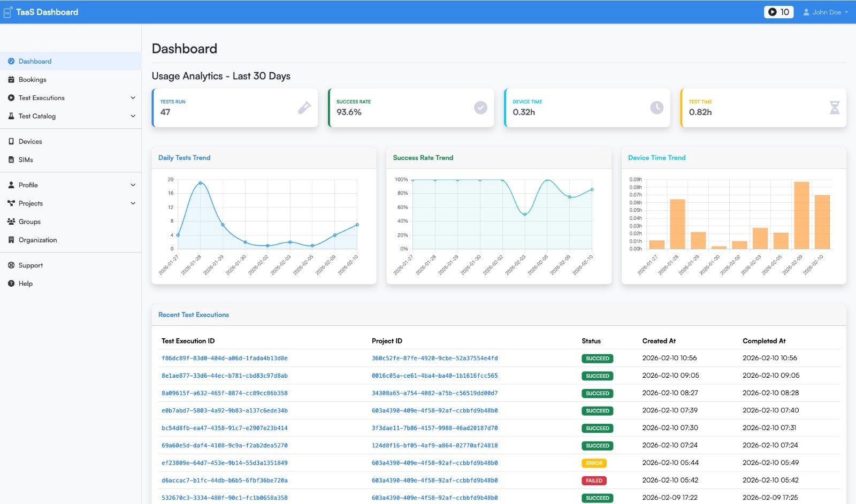
Task: Click the play-circle credits badge showing 10
Action: pos(778,12)
